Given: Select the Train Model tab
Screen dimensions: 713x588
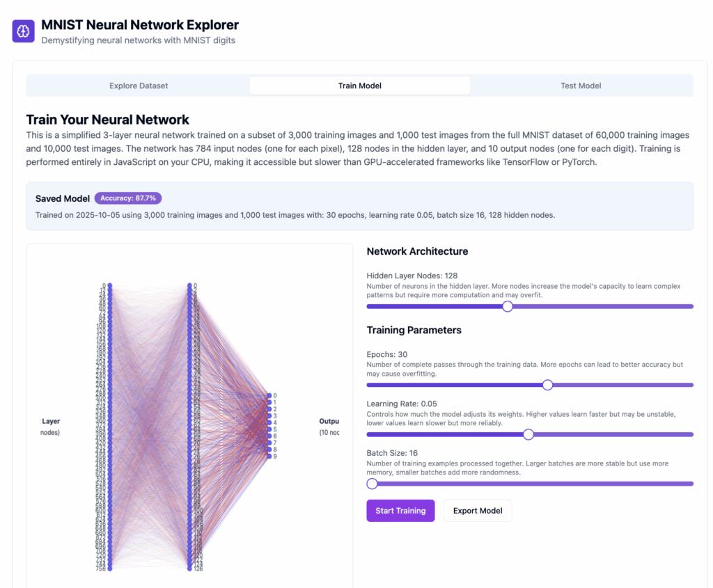Looking at the screenshot, I should [359, 86].
